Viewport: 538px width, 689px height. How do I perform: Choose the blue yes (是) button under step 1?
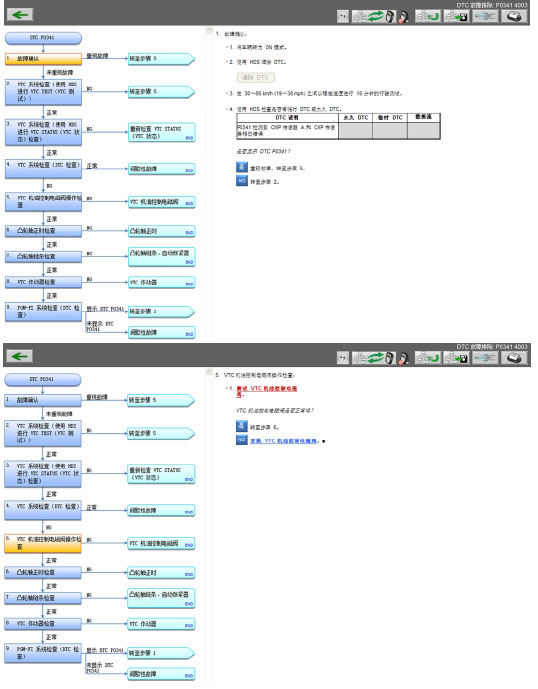(242, 167)
